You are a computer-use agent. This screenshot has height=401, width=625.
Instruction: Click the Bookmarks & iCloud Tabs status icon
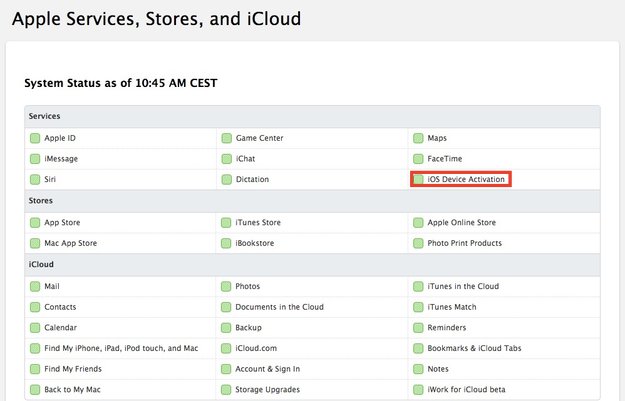point(418,348)
